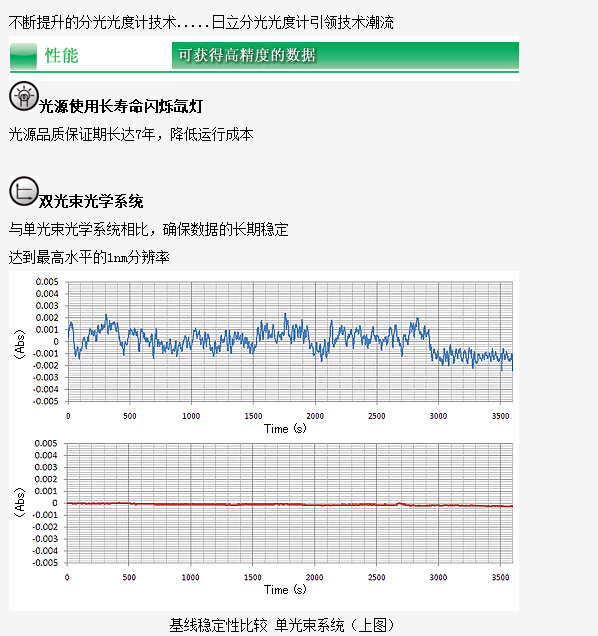Select the 性能 section label

pyautogui.click(x=62, y=56)
